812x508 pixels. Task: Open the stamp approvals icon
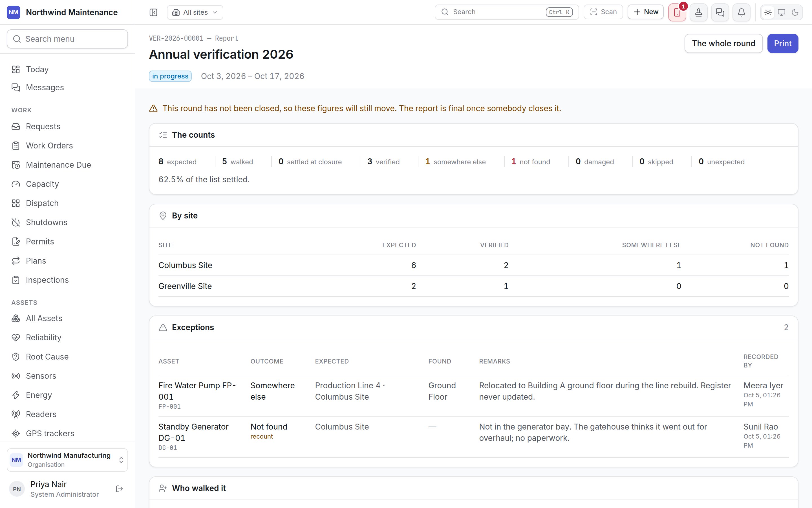(699, 13)
